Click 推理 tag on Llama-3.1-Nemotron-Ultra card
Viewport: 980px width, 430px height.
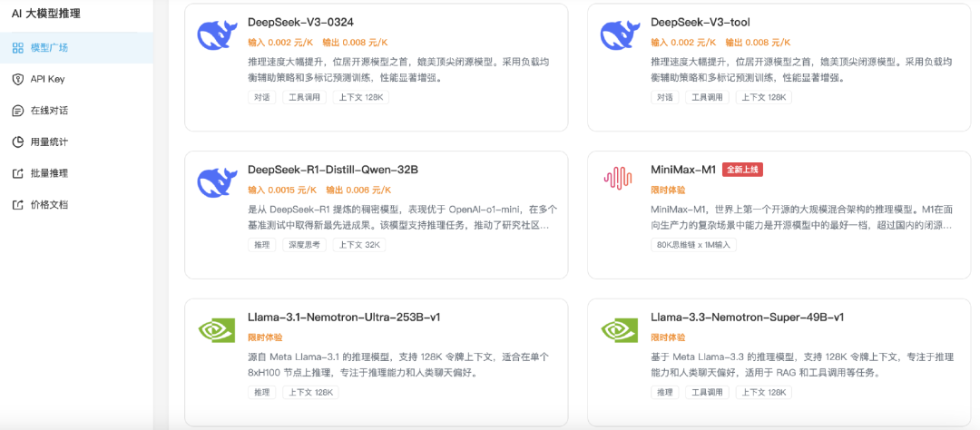(261, 393)
